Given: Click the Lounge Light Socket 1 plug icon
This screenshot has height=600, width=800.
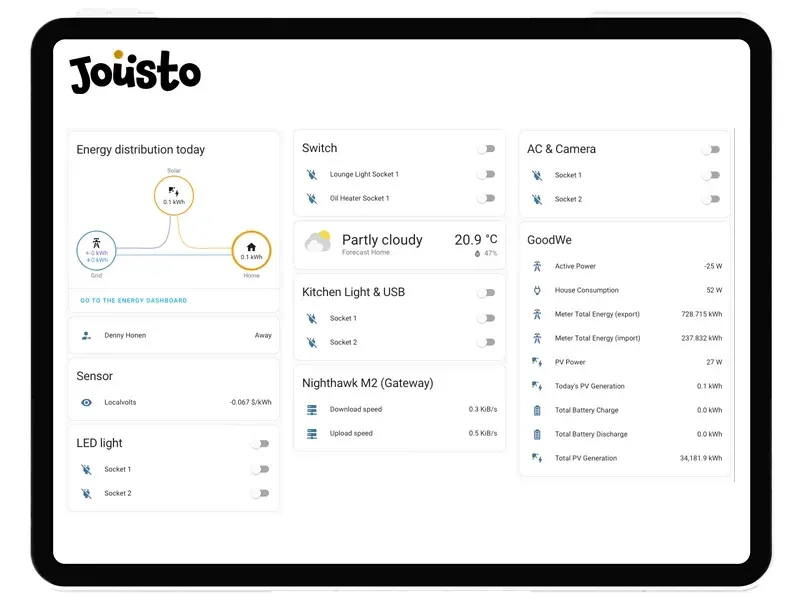Looking at the screenshot, I should [x=312, y=174].
